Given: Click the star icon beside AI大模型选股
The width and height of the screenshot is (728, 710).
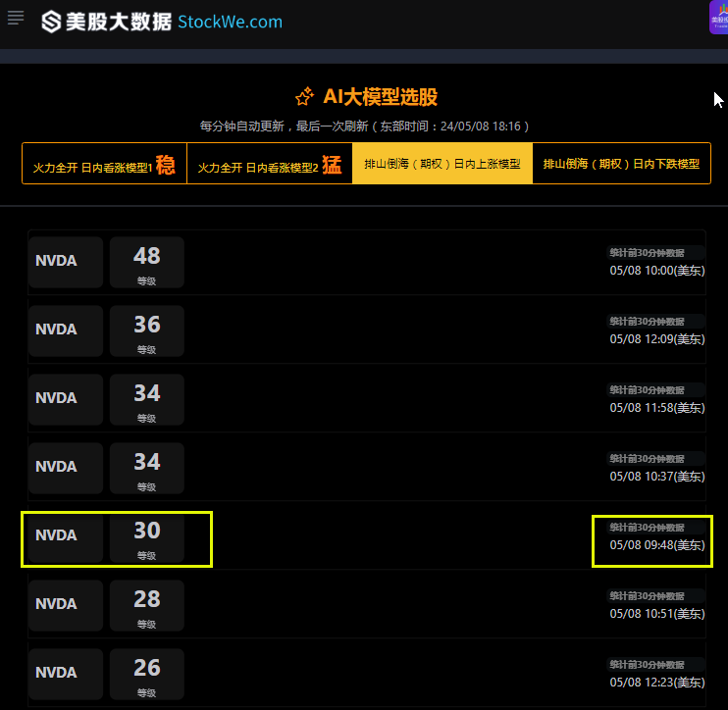Looking at the screenshot, I should 304,96.
